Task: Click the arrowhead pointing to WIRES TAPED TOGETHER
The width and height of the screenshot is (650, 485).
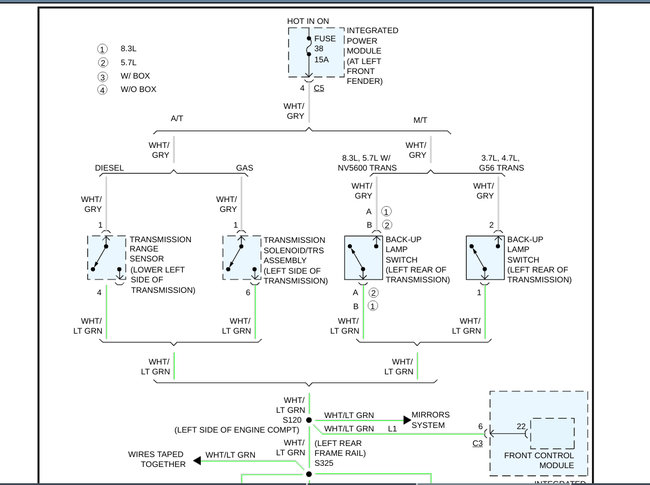Action: click(x=197, y=461)
